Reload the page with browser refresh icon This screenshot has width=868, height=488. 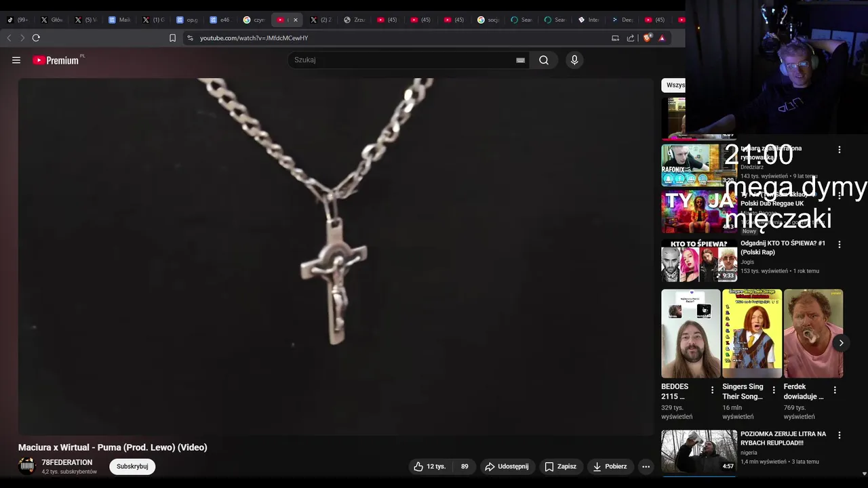click(x=36, y=38)
